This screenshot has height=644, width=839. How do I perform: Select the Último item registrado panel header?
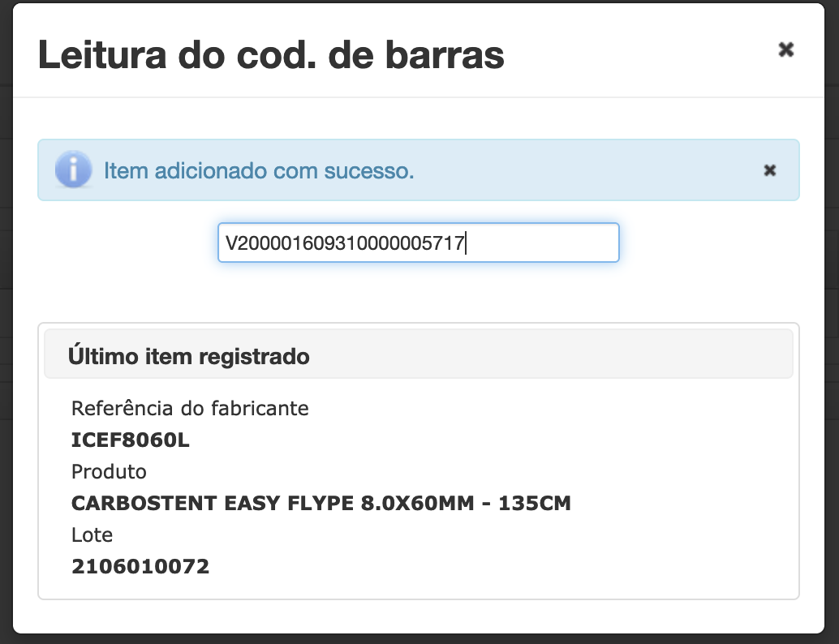[x=419, y=354]
